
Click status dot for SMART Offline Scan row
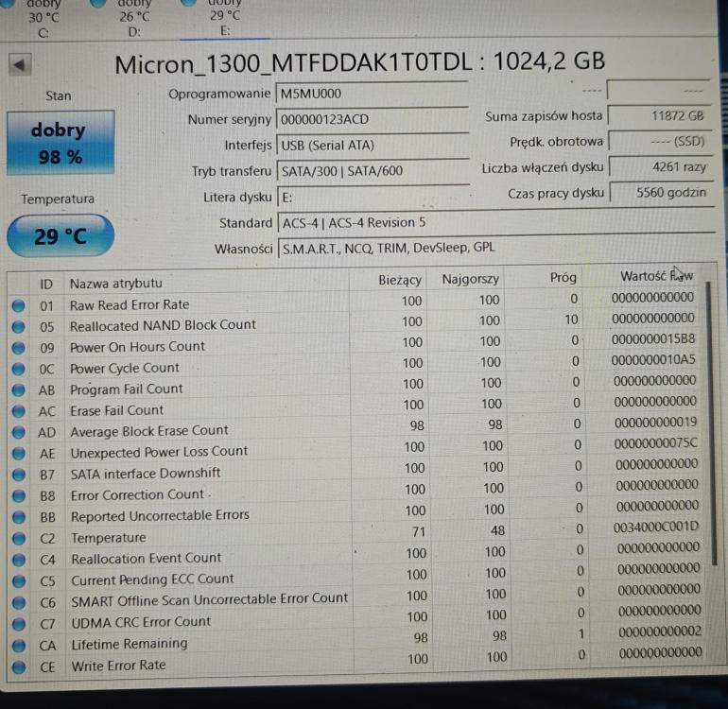click(x=19, y=603)
